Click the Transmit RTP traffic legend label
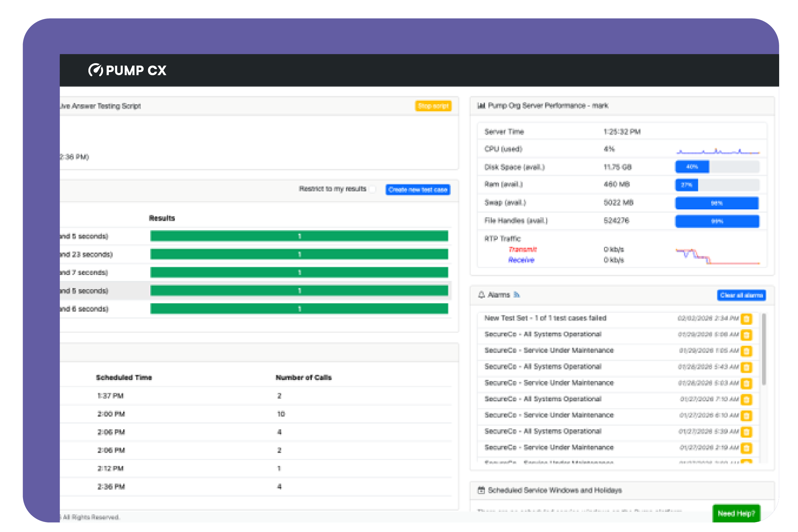The height and width of the screenshot is (532, 798). [x=523, y=249]
